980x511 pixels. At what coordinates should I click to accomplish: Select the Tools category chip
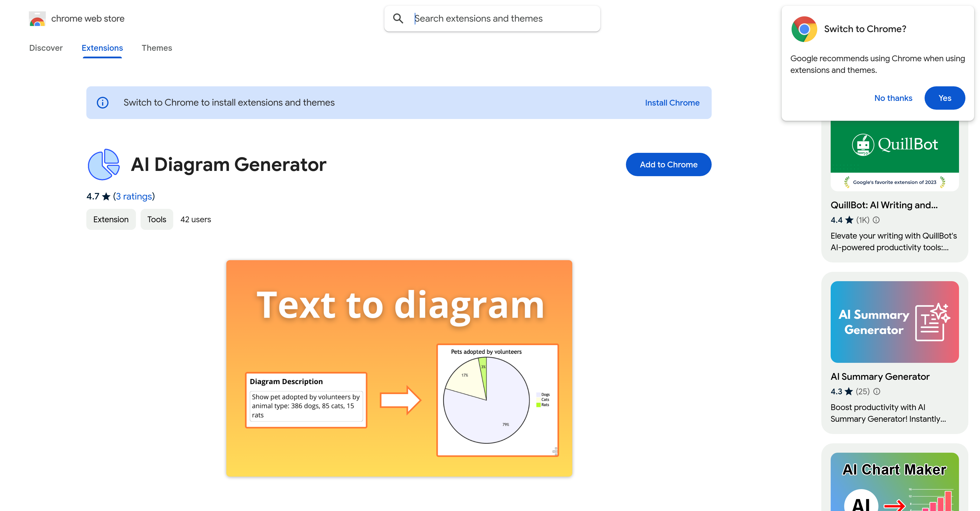point(156,219)
